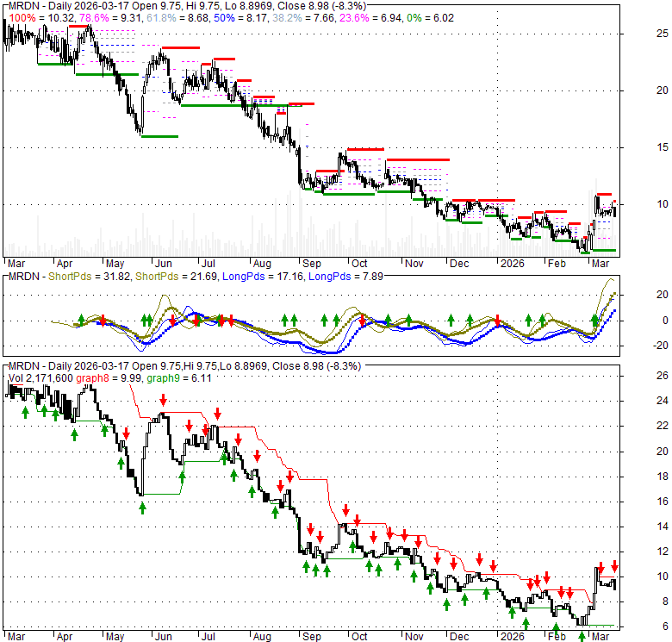Click the "Aug" date label under the bottom panel
The image size is (672, 642).
pyautogui.click(x=262, y=637)
